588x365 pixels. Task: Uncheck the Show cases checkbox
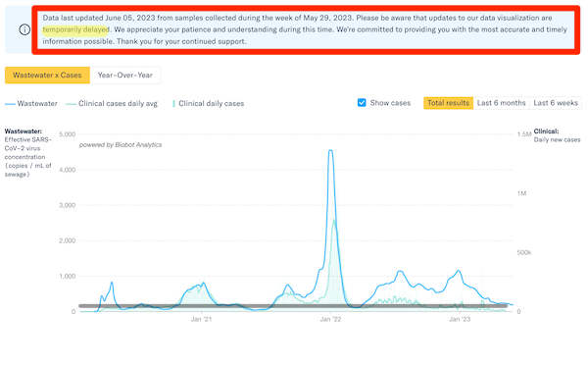point(362,102)
